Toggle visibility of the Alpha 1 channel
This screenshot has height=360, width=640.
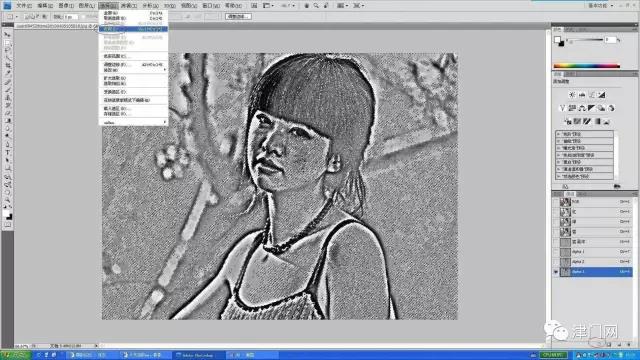556,252
